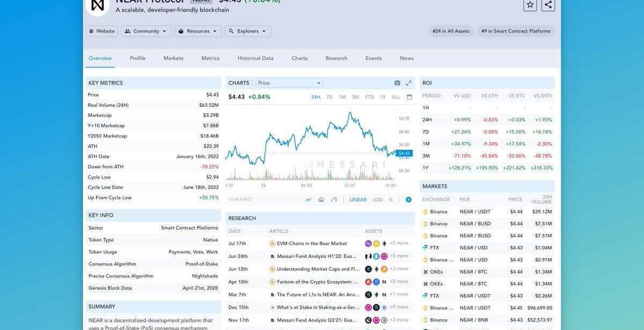
Task: Click OKEx icon in first NEAR / BTC row
Action: 426,272
